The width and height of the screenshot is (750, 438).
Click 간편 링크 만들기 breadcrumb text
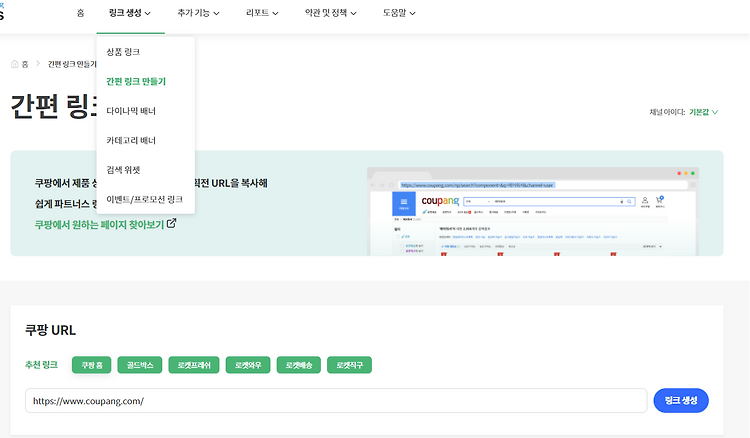pos(72,64)
